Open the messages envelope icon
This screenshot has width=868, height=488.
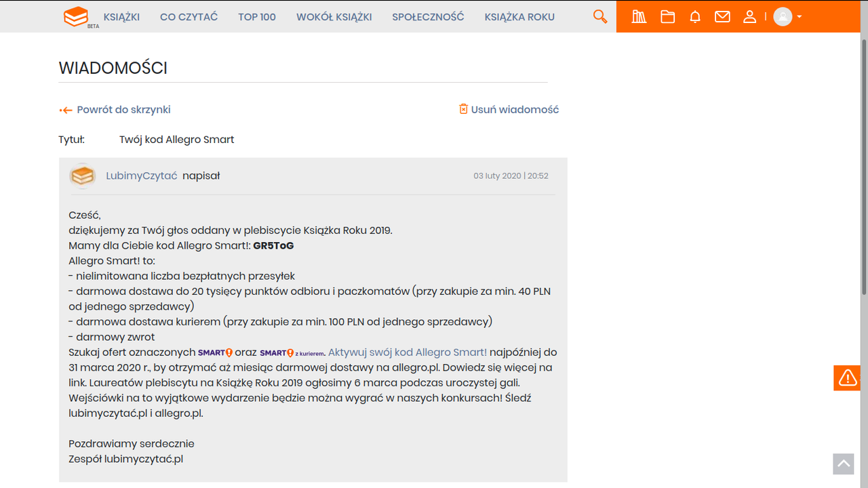(x=722, y=16)
